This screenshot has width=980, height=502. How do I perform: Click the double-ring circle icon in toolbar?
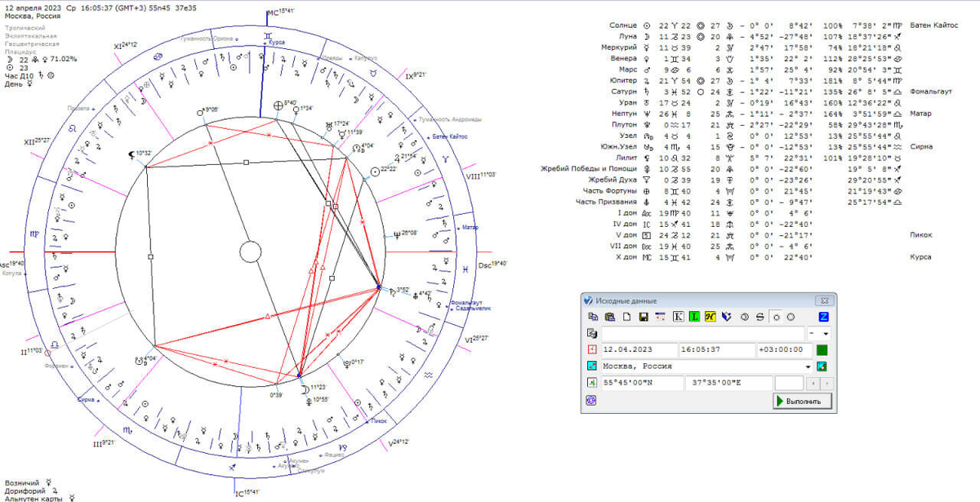(x=745, y=317)
